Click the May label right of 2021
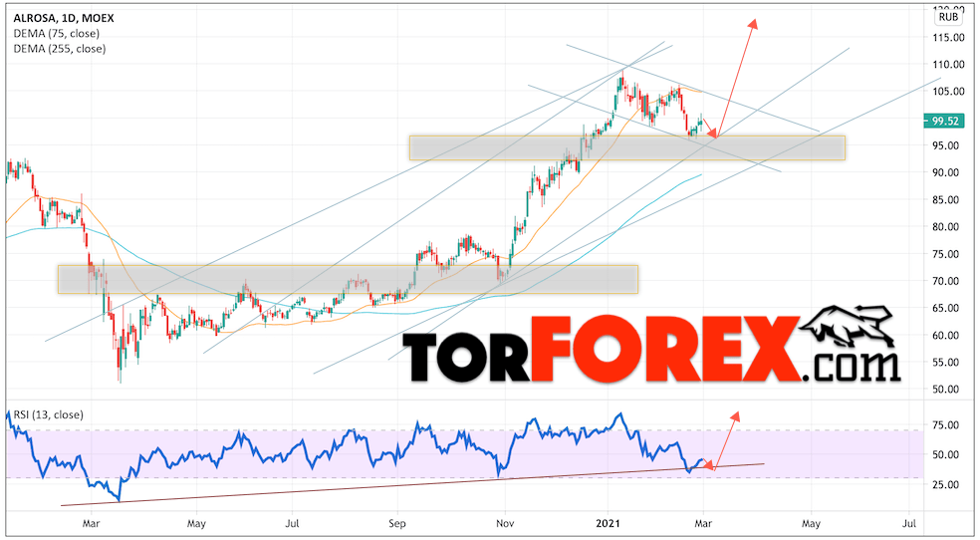This screenshot has width=980, height=540. coord(811,523)
